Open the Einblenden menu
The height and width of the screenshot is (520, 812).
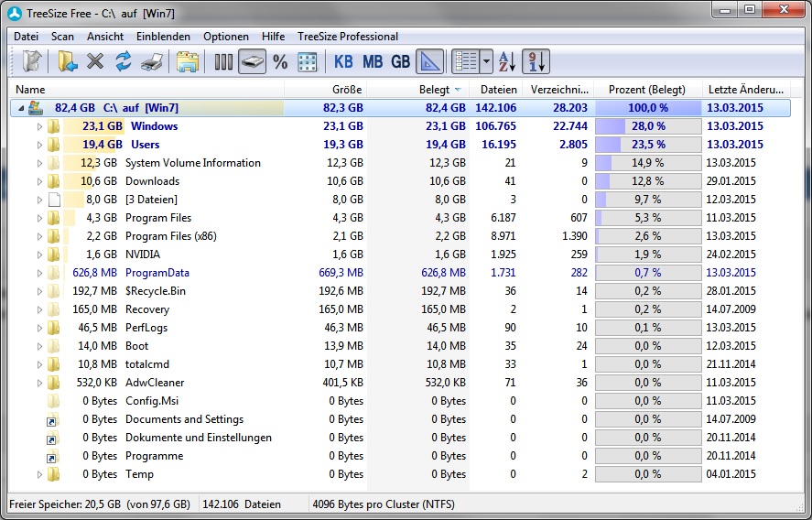coord(163,37)
